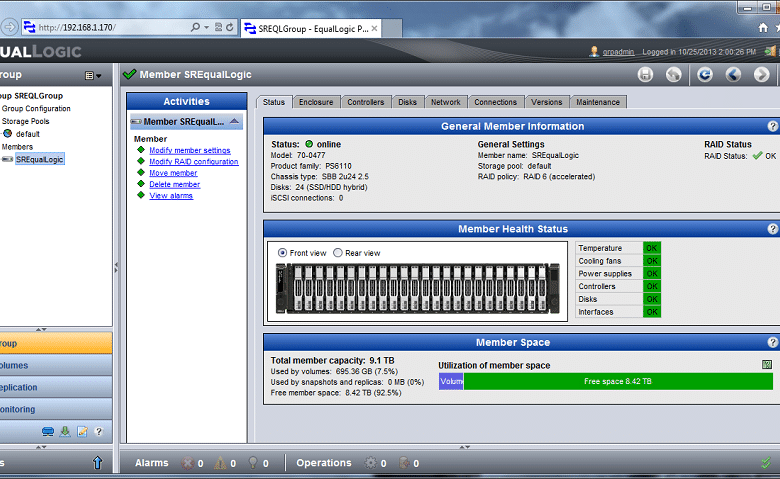Switch to the Enclosure tab

[316, 102]
